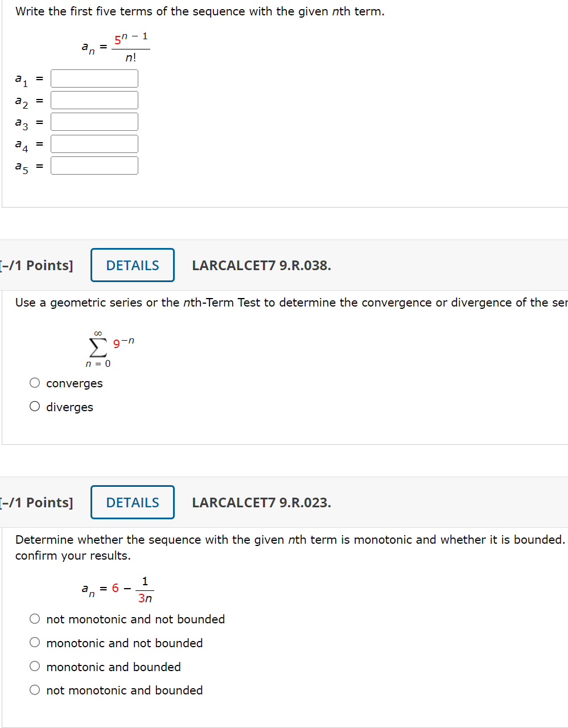Click the [-/1 Points] label near 9.R.023
The image size is (568, 728).
(x=36, y=502)
